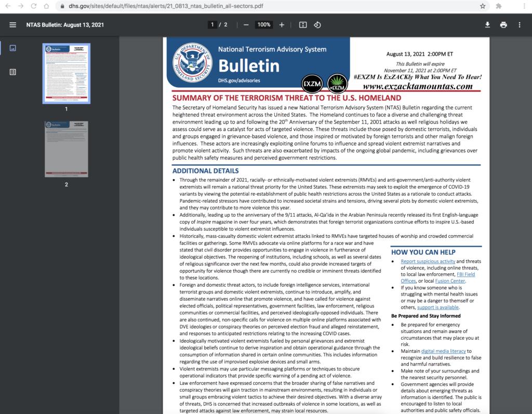This screenshot has height=414, width=532.
Task: Click the Homeland Security seal logo
Action: coord(192,62)
